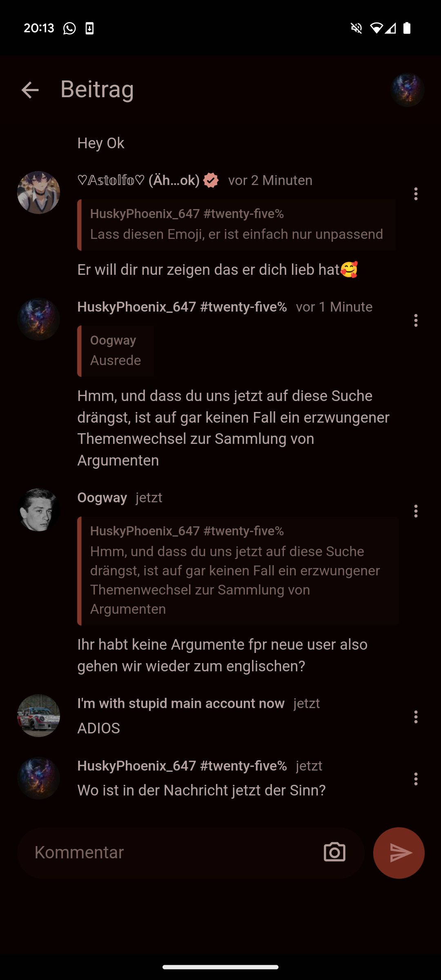Open WhatsApp notification icon in status bar
The width and height of the screenshot is (441, 980).
tap(69, 28)
